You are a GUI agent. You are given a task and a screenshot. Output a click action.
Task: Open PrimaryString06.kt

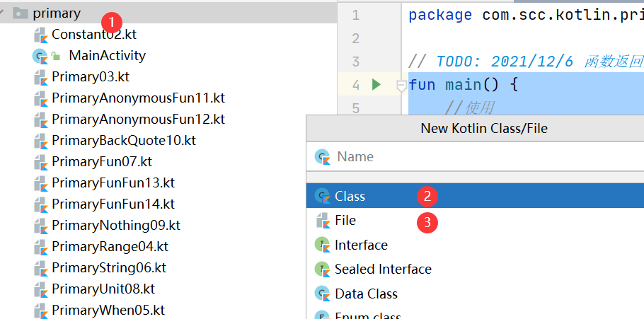(x=109, y=267)
